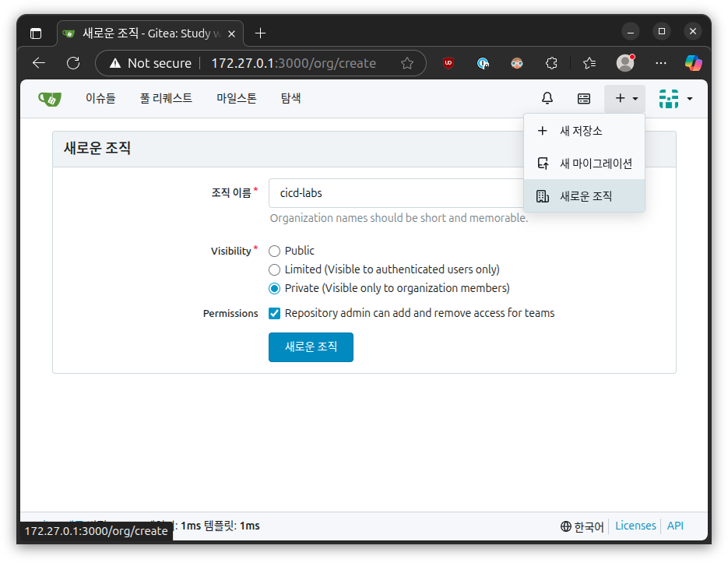Open user avatar dropdown menu

[676, 98]
